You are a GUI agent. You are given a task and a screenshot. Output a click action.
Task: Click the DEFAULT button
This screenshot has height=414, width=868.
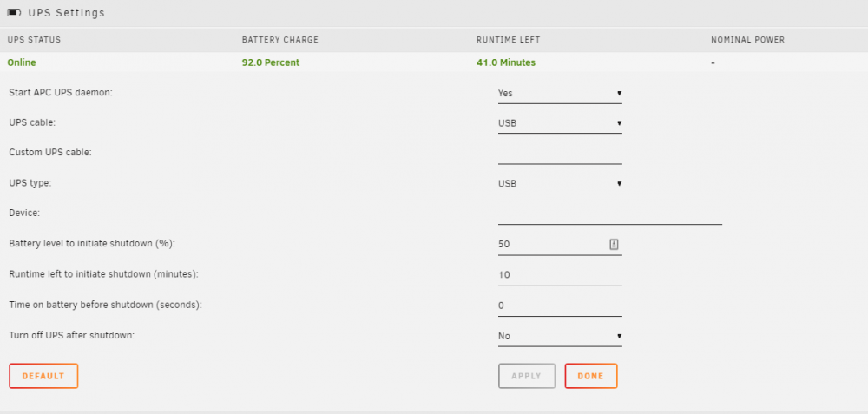point(43,376)
